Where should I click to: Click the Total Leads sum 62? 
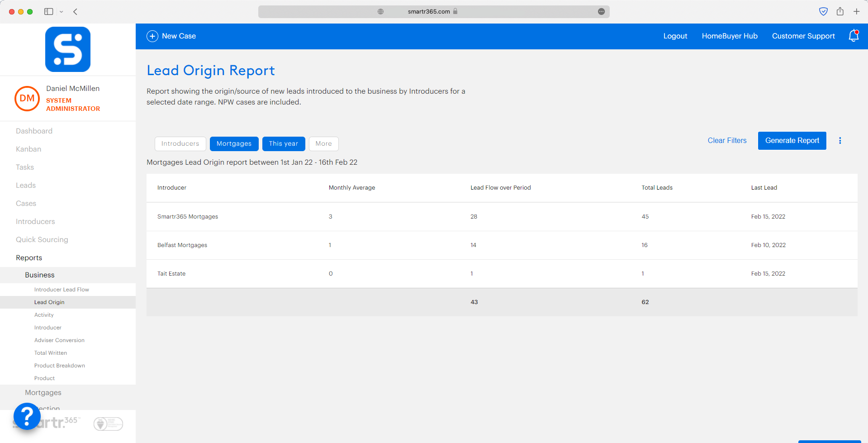645,302
